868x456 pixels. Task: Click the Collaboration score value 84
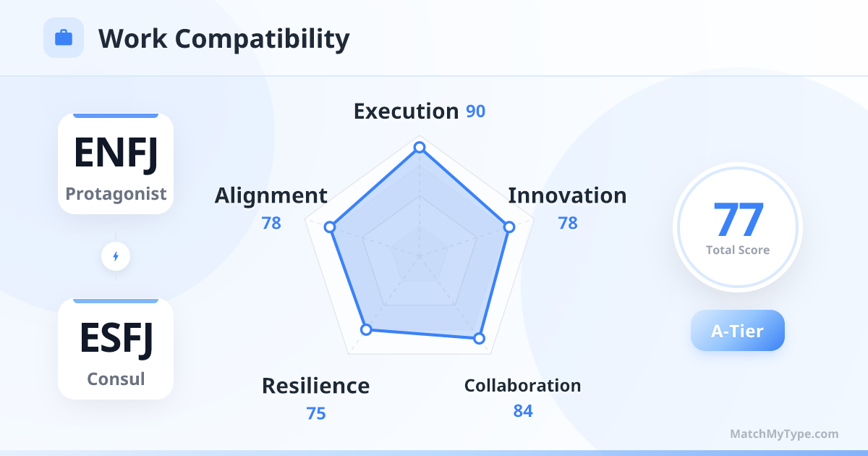523,411
